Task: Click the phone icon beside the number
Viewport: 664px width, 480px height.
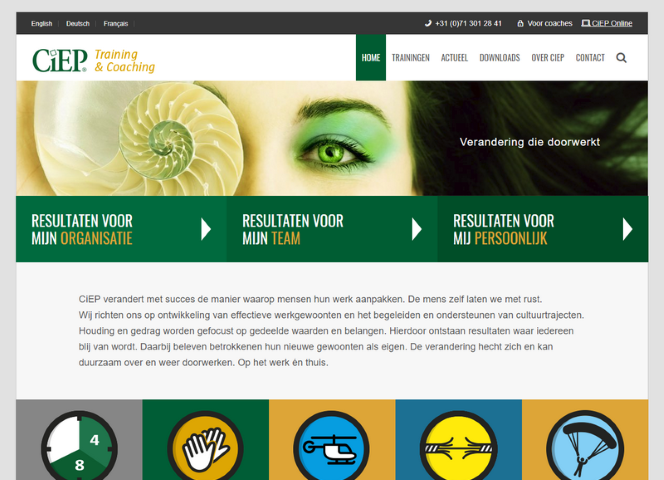Action: 428,23
